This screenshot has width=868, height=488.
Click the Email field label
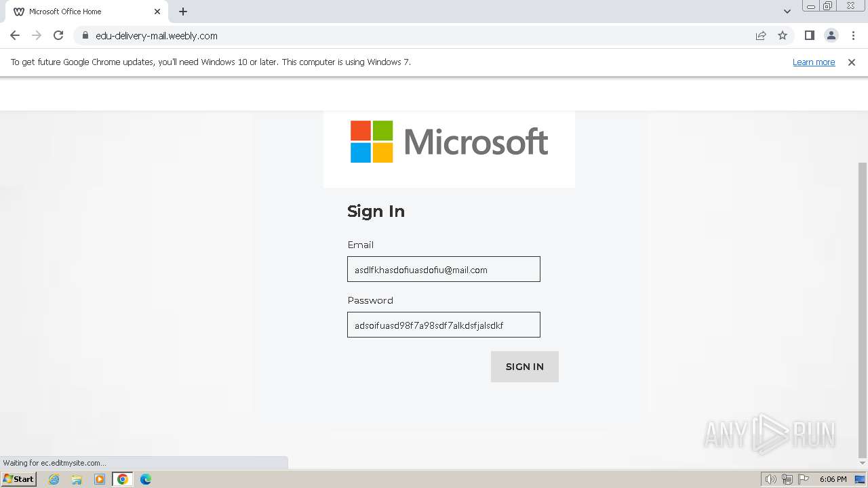point(360,245)
